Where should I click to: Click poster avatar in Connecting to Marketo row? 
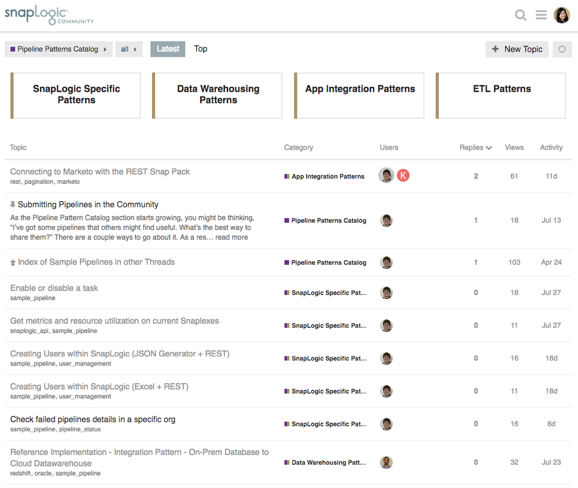(386, 175)
